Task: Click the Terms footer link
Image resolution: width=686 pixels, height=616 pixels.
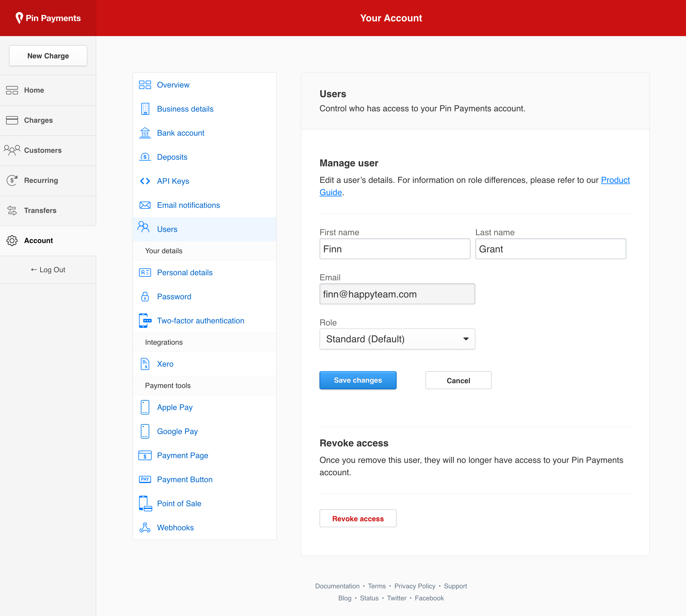Action: point(377,586)
